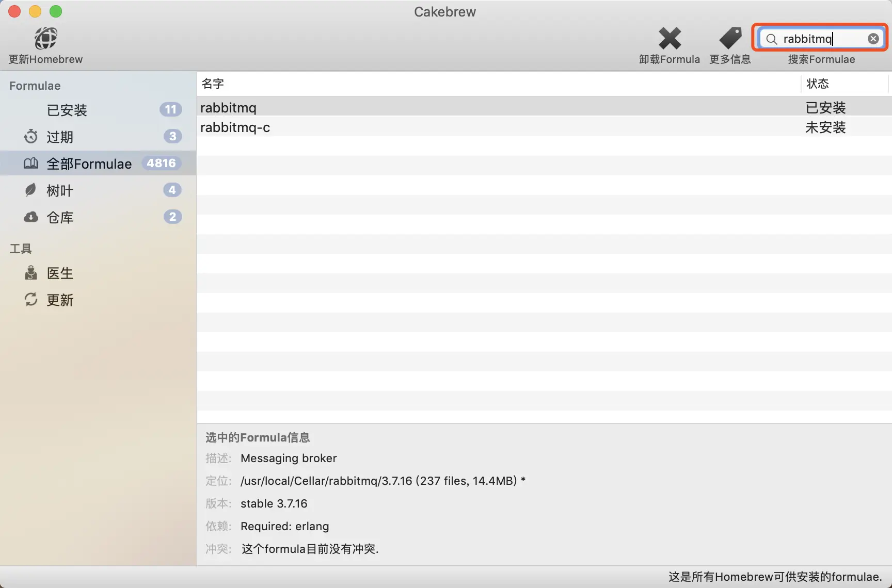
Task: Open the 医生 tool
Action: [98, 272]
